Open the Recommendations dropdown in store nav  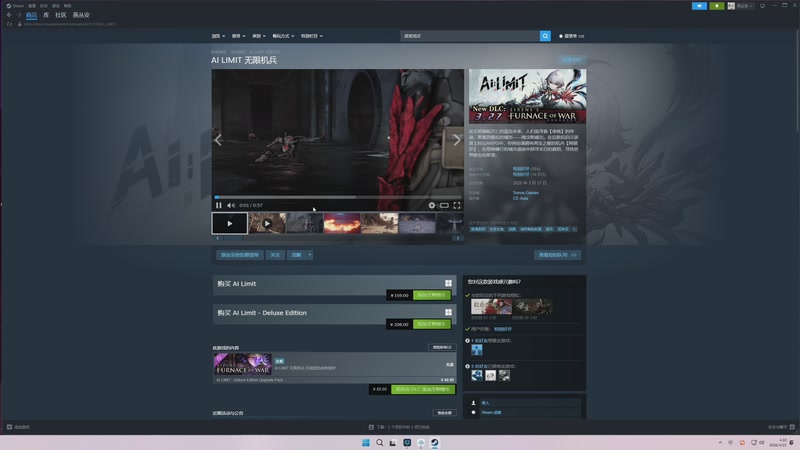tap(238, 36)
